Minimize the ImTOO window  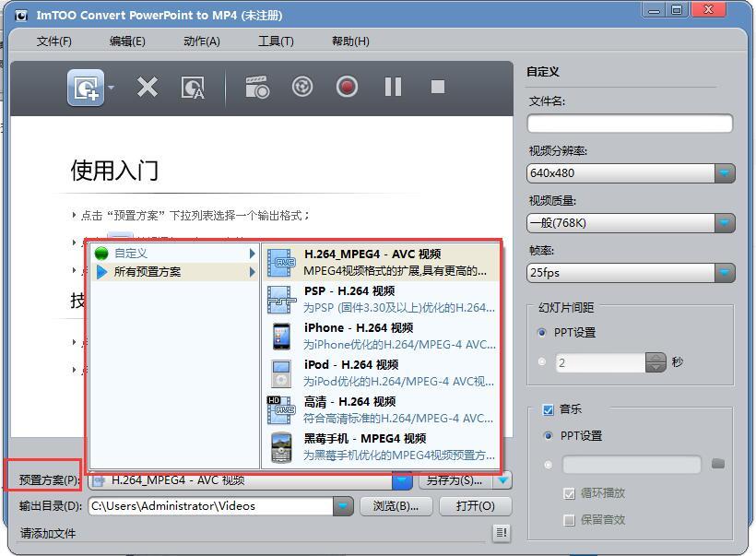coord(654,10)
